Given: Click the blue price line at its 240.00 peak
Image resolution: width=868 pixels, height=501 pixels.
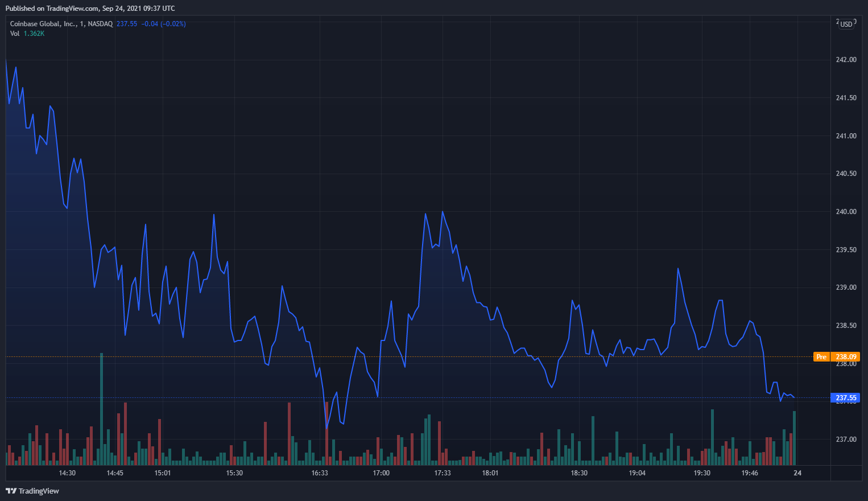Looking at the screenshot, I should coord(443,211).
